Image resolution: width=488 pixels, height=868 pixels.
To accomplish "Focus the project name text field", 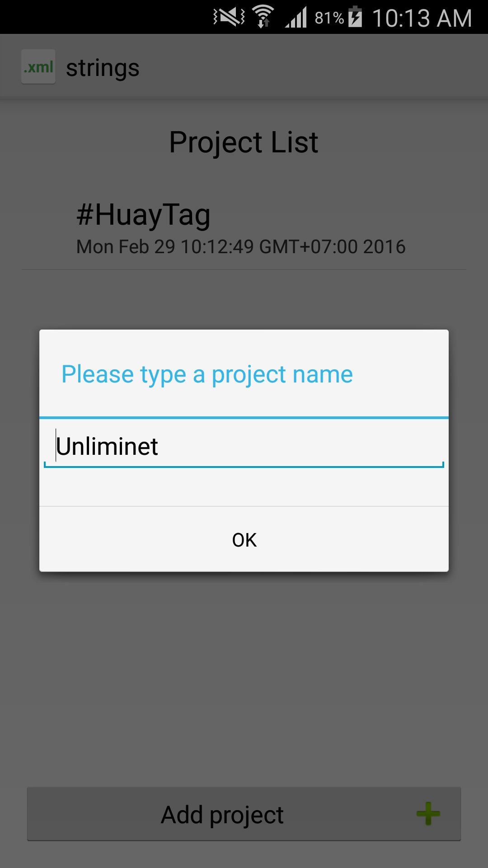I will click(x=244, y=447).
